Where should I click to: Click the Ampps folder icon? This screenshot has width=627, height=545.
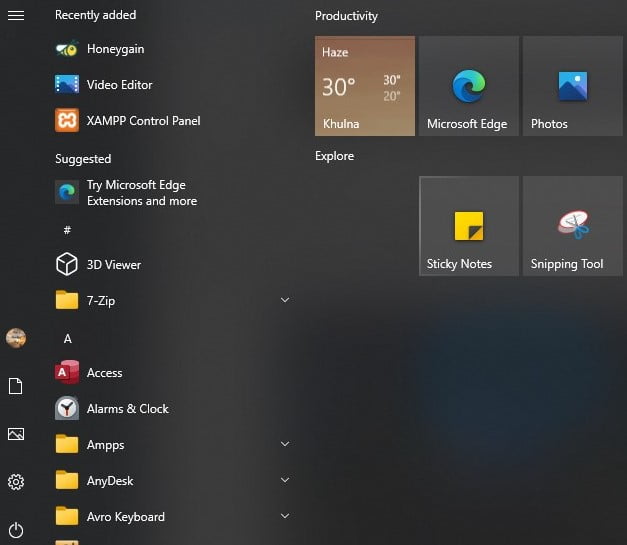(67, 444)
